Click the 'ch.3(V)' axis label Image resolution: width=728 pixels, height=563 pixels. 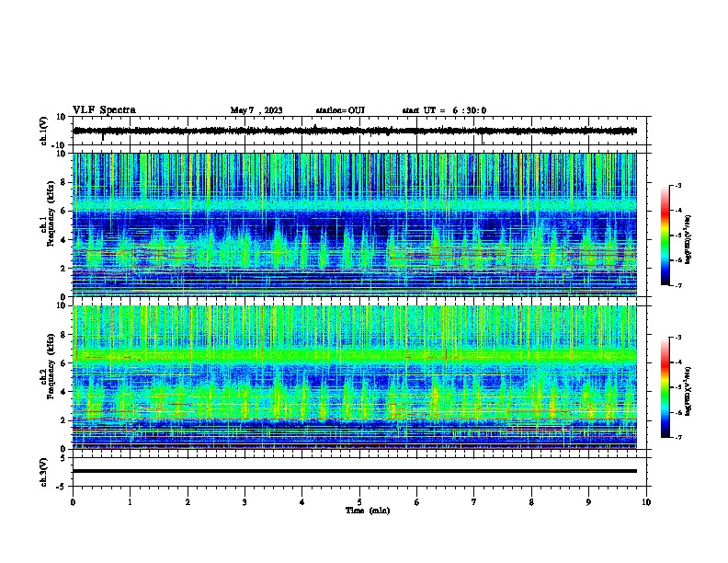tap(44, 472)
